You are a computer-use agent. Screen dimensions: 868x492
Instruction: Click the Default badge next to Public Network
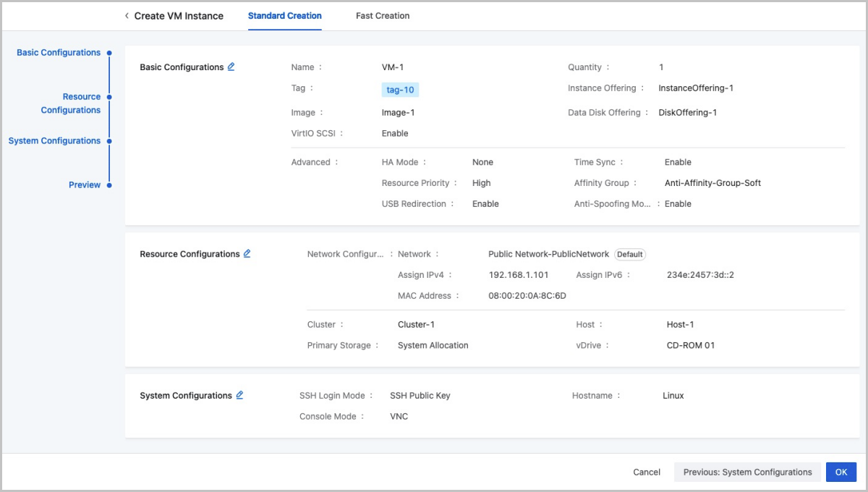(629, 255)
